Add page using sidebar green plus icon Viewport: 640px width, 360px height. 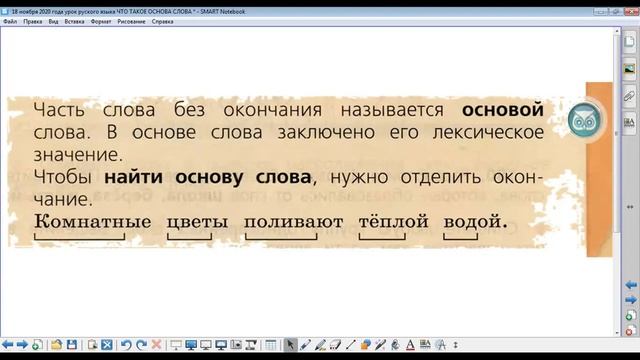point(631,316)
